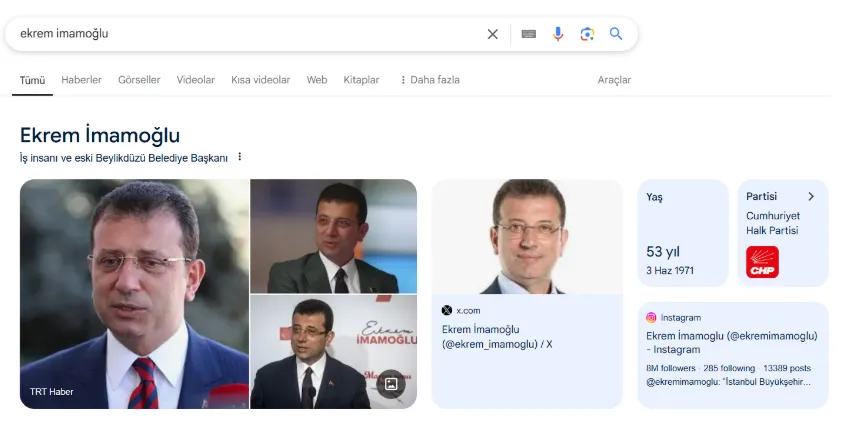This screenshot has height=427, width=849.
Task: Clear the search box text
Action: coord(492,34)
